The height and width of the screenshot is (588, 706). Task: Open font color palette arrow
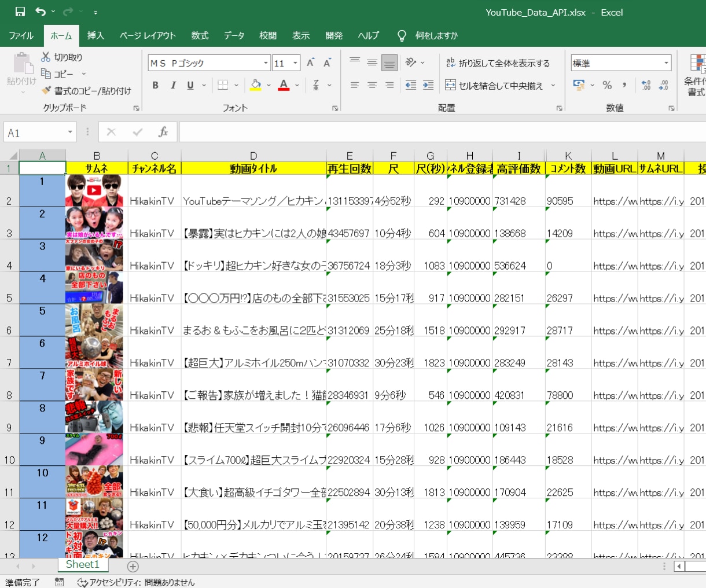(x=297, y=86)
